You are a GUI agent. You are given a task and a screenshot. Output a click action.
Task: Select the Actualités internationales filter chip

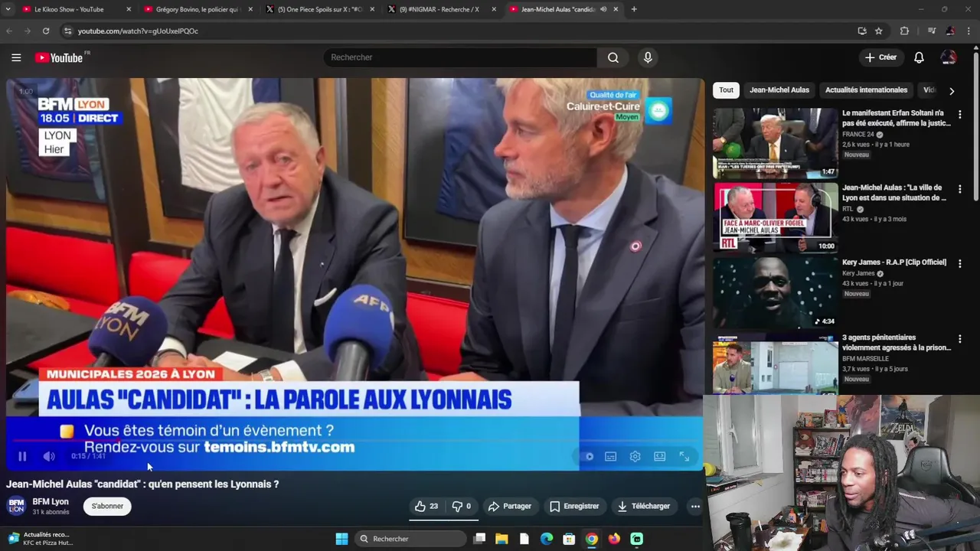pyautogui.click(x=866, y=90)
